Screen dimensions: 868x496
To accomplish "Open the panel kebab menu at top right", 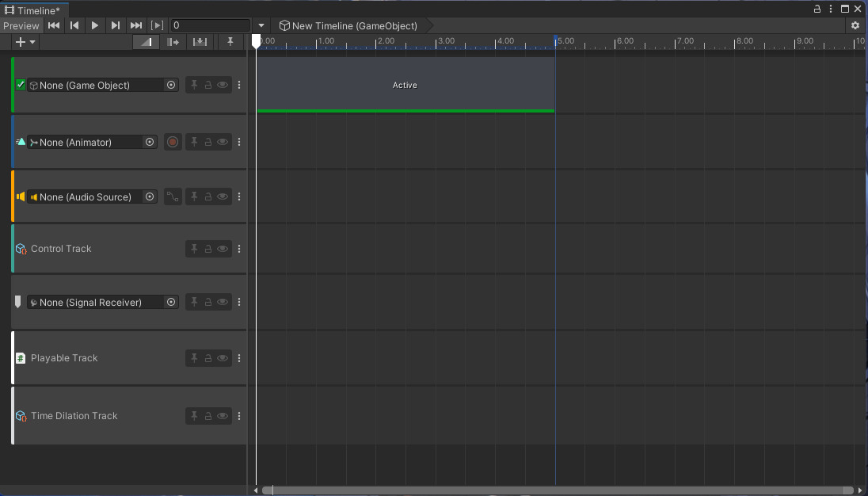I will (x=830, y=8).
